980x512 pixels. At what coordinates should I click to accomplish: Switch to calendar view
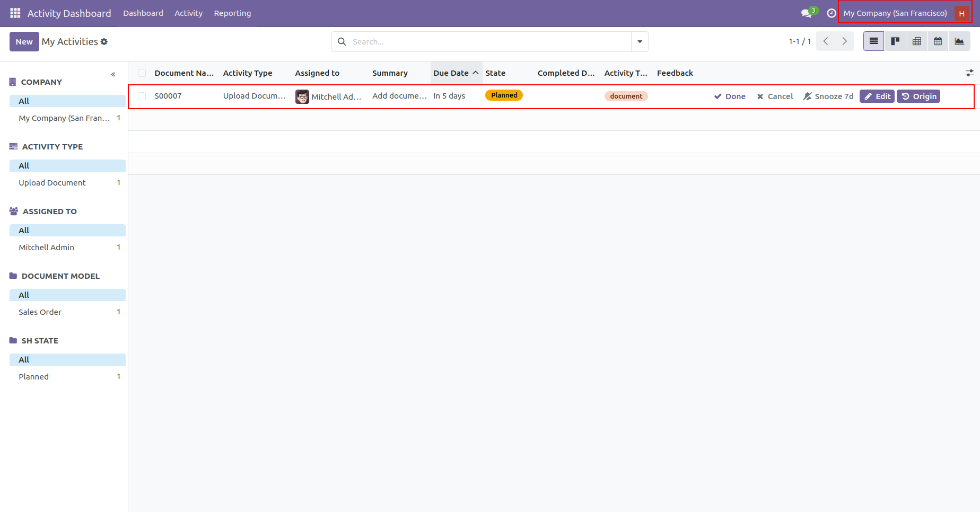tap(938, 41)
